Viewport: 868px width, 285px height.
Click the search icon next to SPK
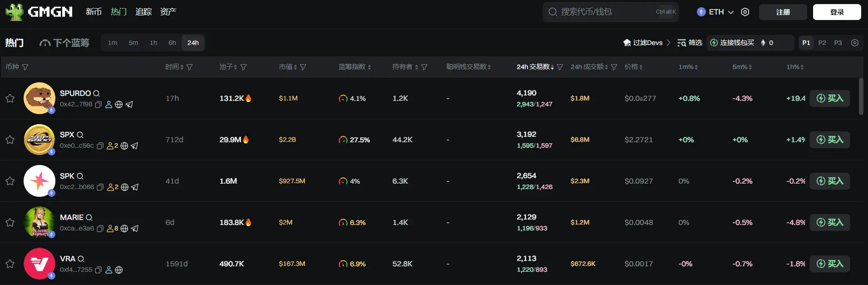[80, 176]
